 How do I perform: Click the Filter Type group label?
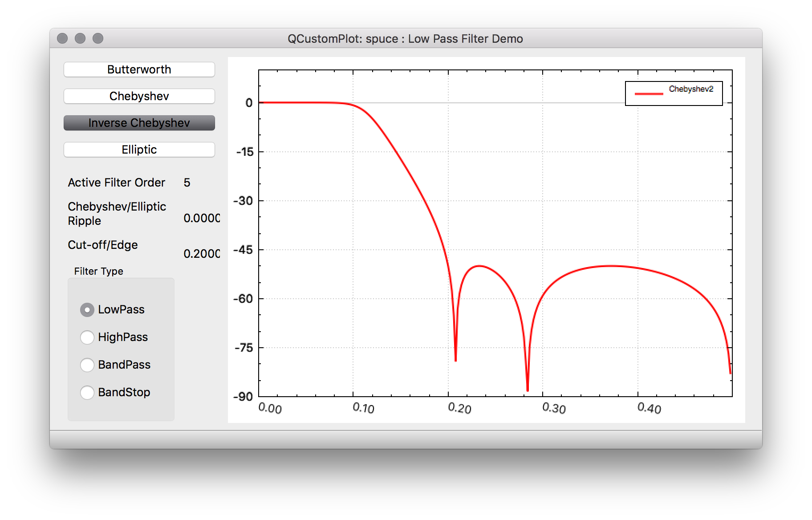99,271
